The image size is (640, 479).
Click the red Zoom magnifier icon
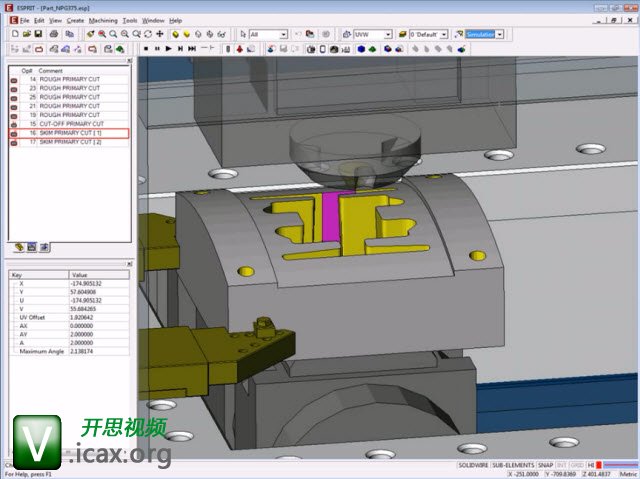pyautogui.click(x=102, y=34)
